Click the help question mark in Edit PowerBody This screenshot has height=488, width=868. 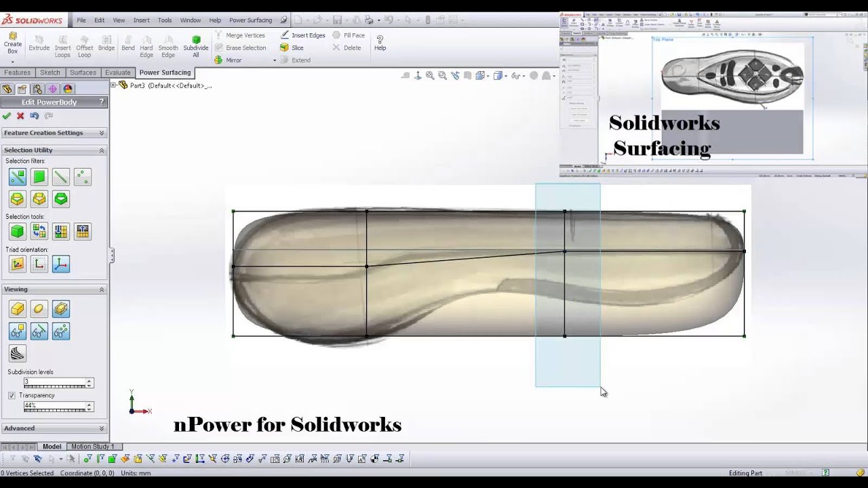[102, 102]
